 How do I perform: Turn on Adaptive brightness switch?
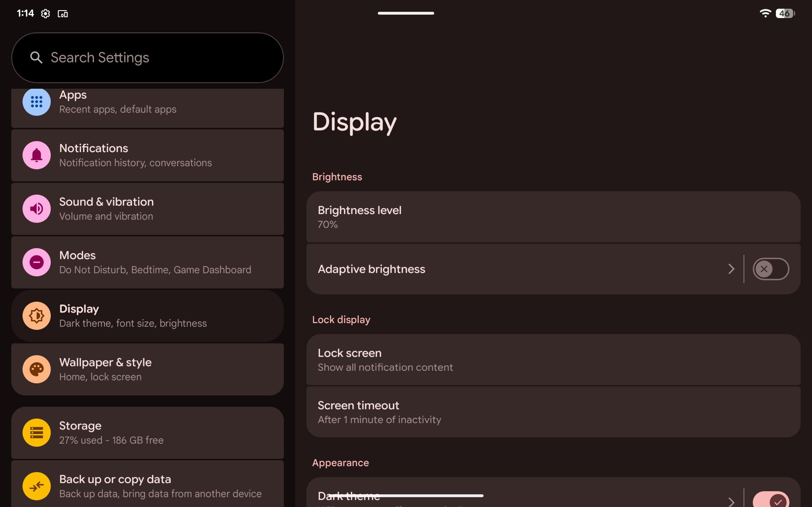(x=770, y=269)
